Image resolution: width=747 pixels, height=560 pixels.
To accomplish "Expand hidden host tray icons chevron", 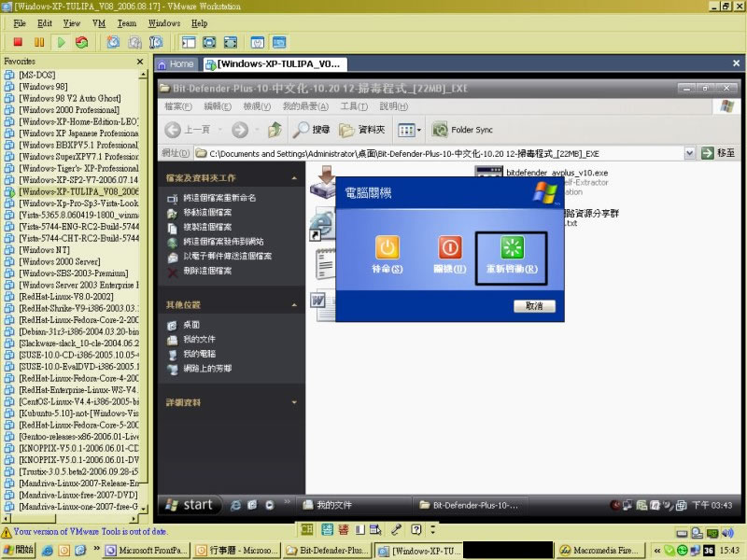I will (657, 551).
